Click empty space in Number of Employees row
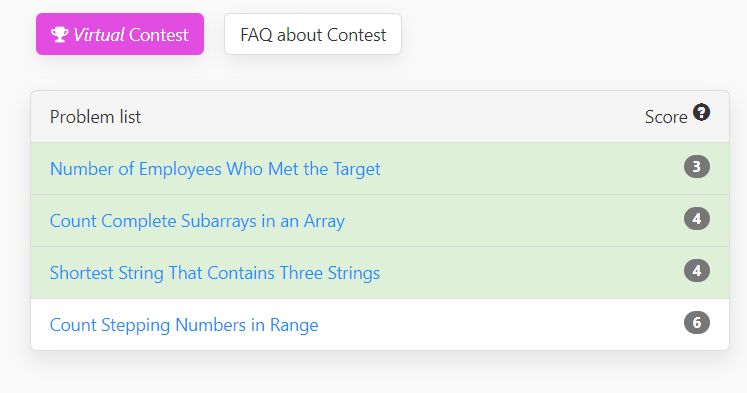The width and height of the screenshot is (747, 393). coord(529,169)
